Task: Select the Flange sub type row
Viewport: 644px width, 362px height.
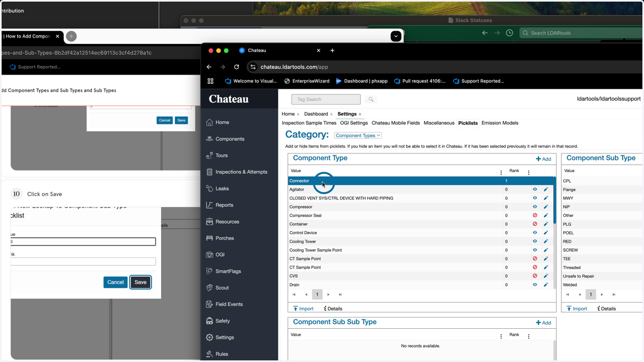Action: tap(602, 189)
